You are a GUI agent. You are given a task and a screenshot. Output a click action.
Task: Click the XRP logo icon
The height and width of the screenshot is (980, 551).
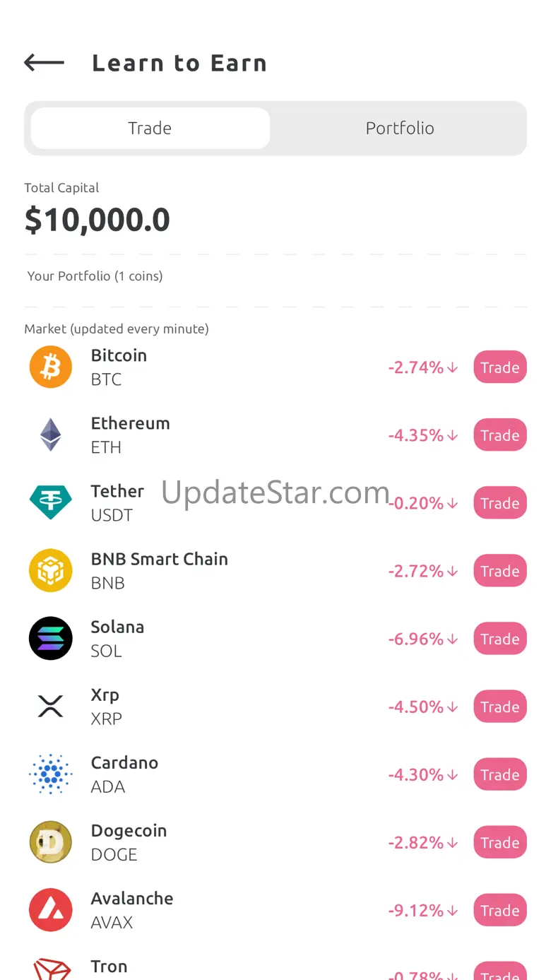coord(51,706)
